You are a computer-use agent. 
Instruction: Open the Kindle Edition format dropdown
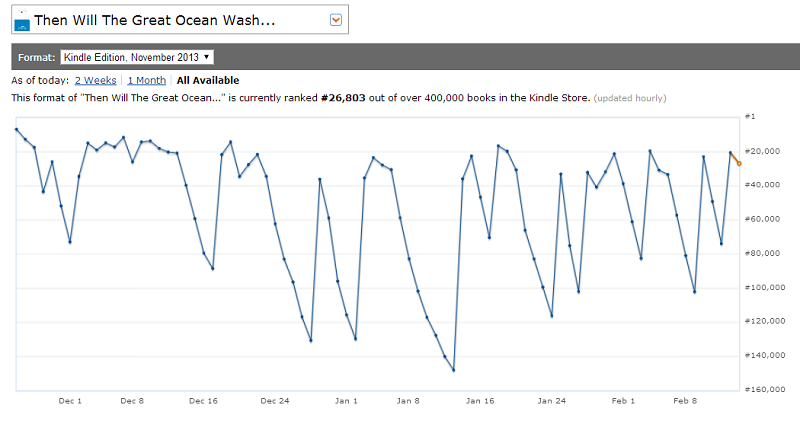coord(143,57)
